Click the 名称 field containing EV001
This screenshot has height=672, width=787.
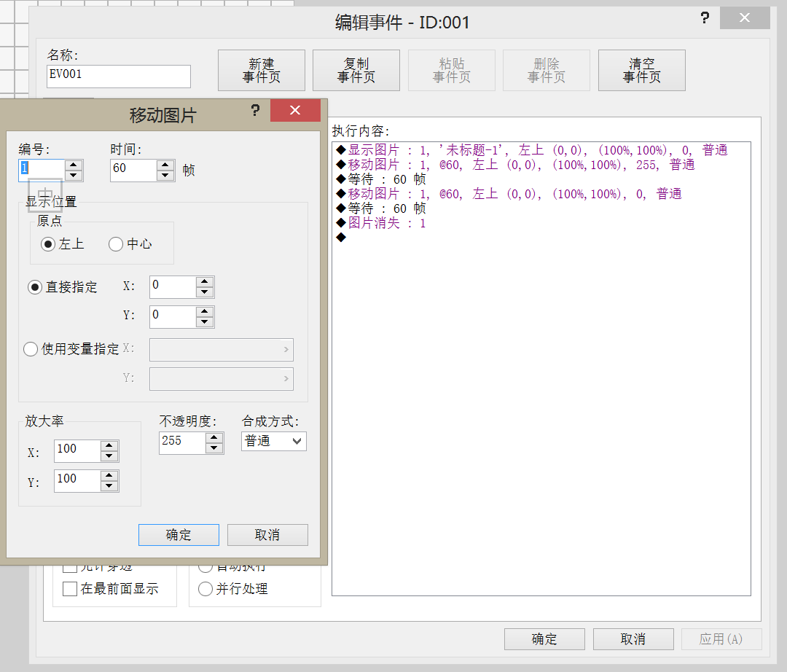point(119,77)
